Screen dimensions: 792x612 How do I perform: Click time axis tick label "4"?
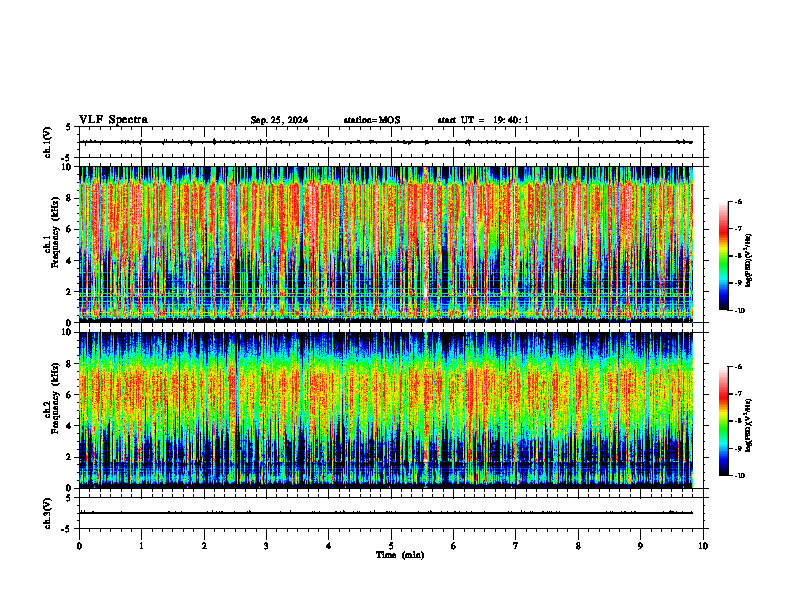(x=329, y=546)
